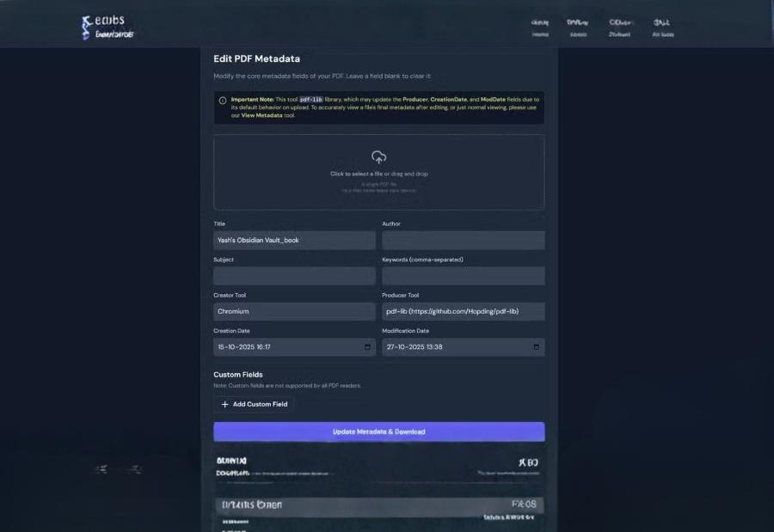This screenshot has height=532, width=774.
Task: Open the Modification Date picker
Action: click(463, 346)
